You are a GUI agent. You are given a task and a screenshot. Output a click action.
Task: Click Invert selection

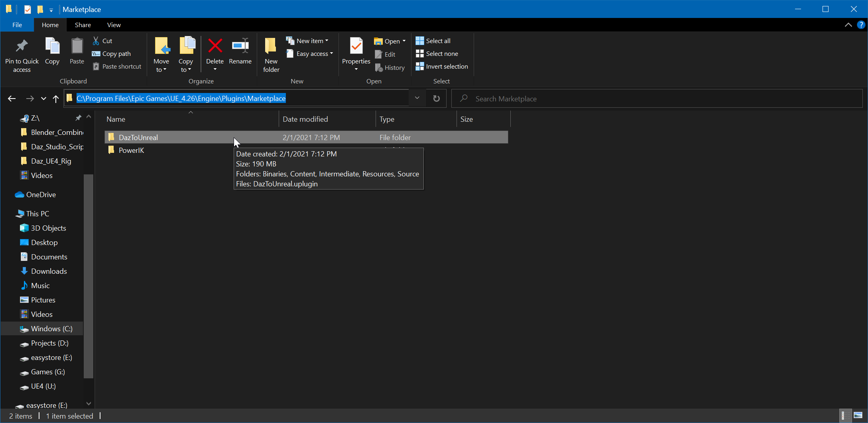click(x=442, y=66)
